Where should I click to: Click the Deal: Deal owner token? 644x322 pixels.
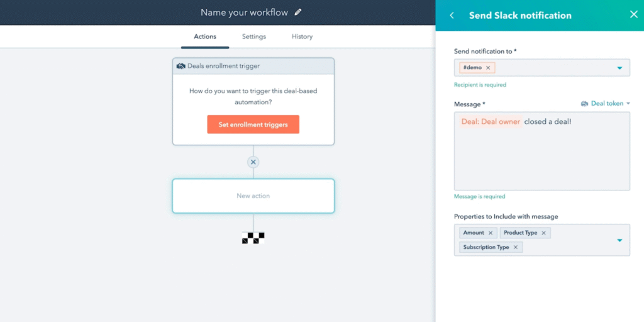491,121
